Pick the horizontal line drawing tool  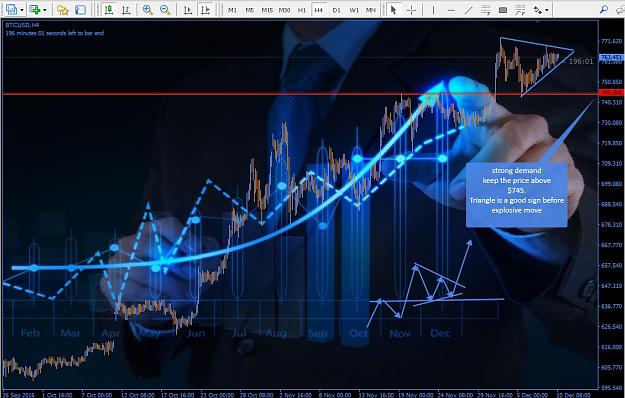pyautogui.click(x=451, y=10)
